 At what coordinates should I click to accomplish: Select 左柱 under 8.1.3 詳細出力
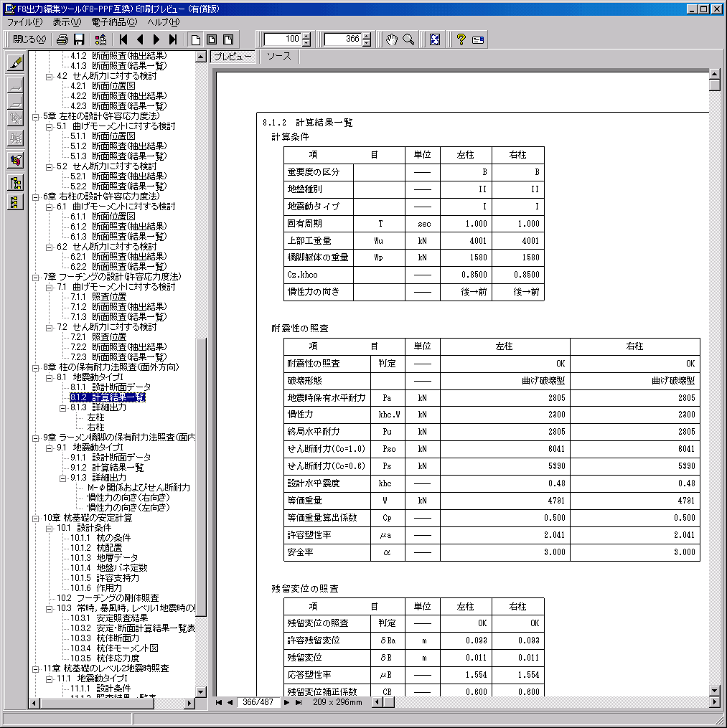[95, 417]
